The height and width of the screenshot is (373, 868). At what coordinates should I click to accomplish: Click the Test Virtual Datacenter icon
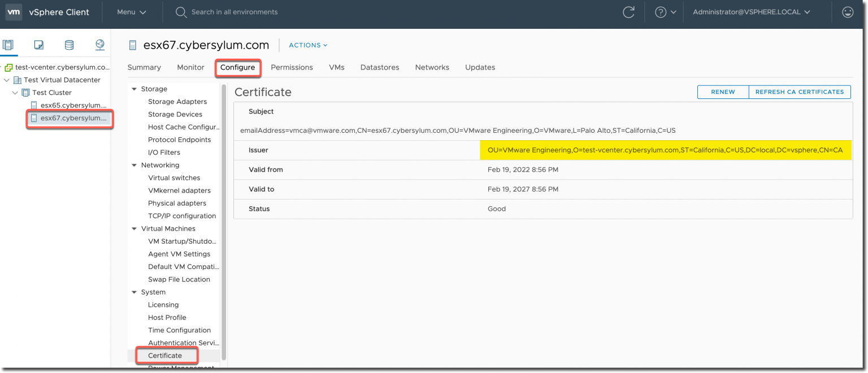[17, 80]
